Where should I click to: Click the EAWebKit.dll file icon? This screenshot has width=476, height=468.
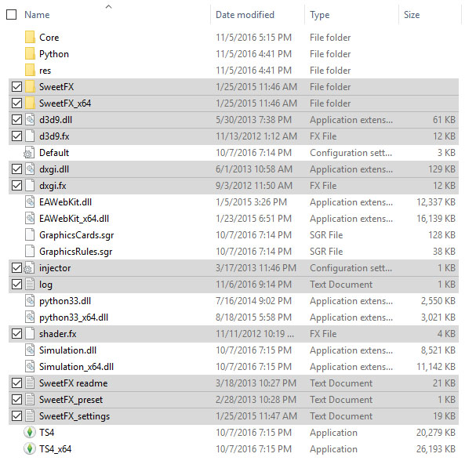[x=30, y=201]
